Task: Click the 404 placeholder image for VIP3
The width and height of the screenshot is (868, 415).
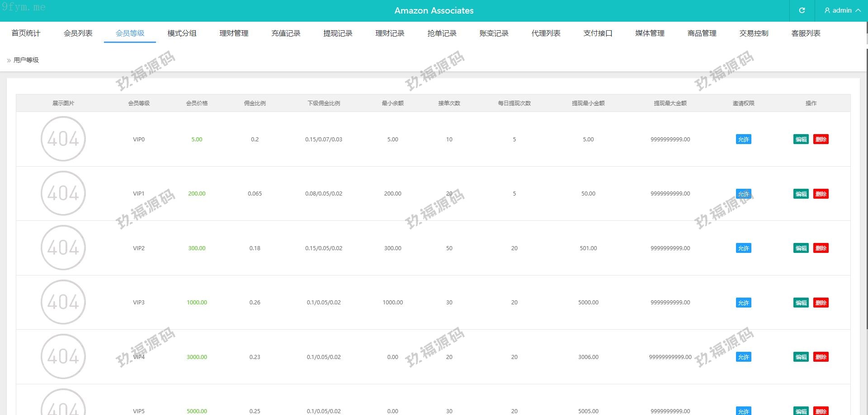Action: point(63,302)
